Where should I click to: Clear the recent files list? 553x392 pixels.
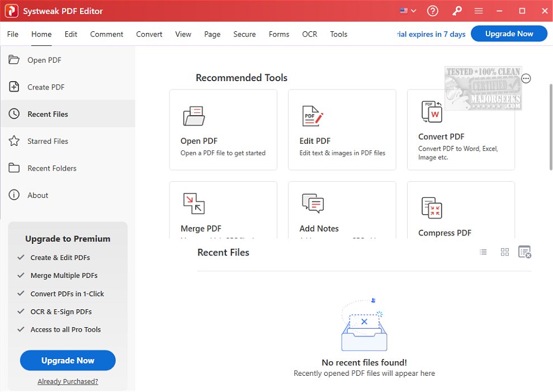tap(524, 252)
